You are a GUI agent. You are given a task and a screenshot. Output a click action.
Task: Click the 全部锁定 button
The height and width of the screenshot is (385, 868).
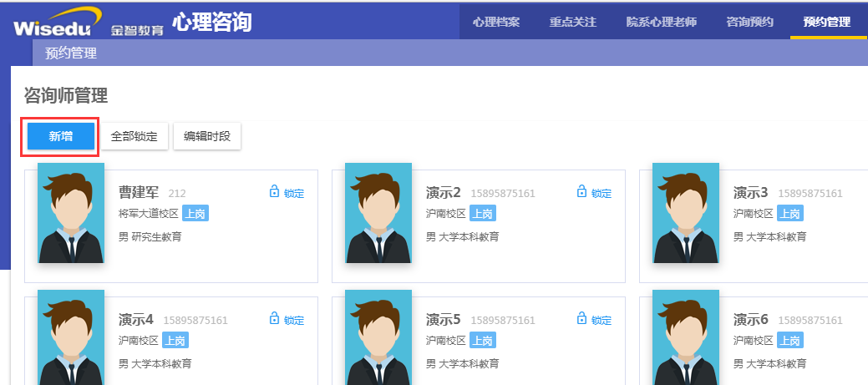pos(134,137)
